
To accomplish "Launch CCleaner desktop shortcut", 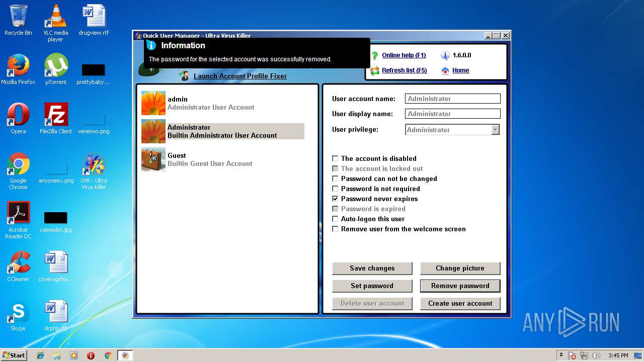I will (18, 266).
